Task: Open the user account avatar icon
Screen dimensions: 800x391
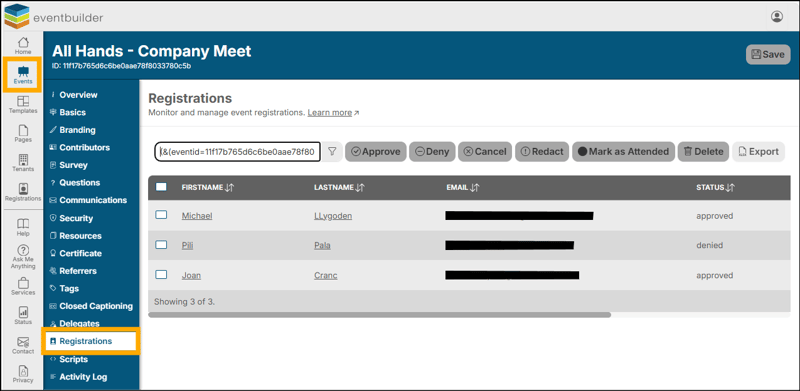Action: (777, 16)
